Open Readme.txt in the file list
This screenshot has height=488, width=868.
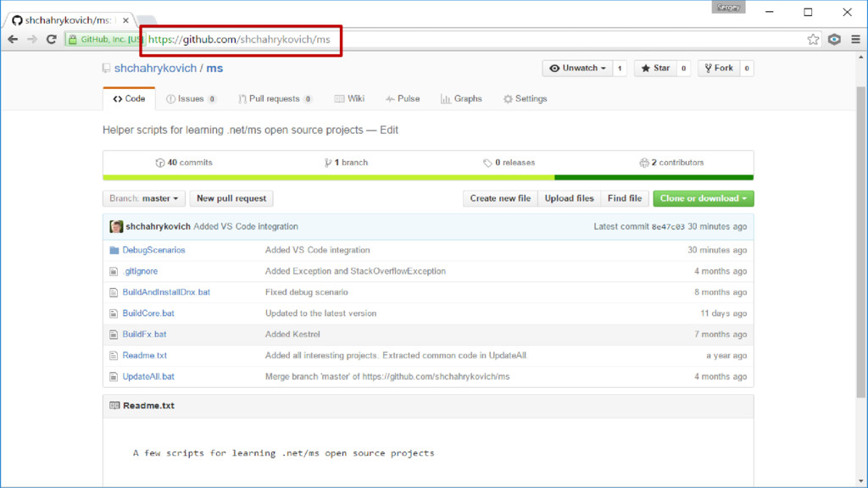point(144,355)
